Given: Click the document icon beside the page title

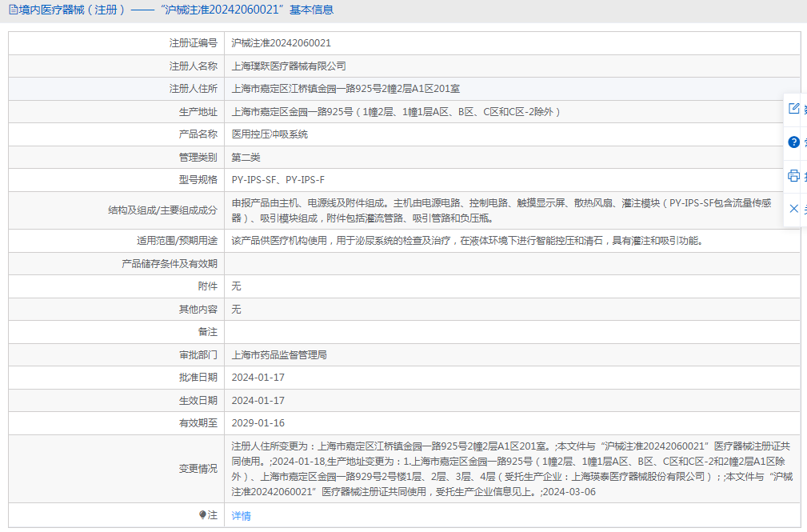Looking at the screenshot, I should (x=14, y=10).
